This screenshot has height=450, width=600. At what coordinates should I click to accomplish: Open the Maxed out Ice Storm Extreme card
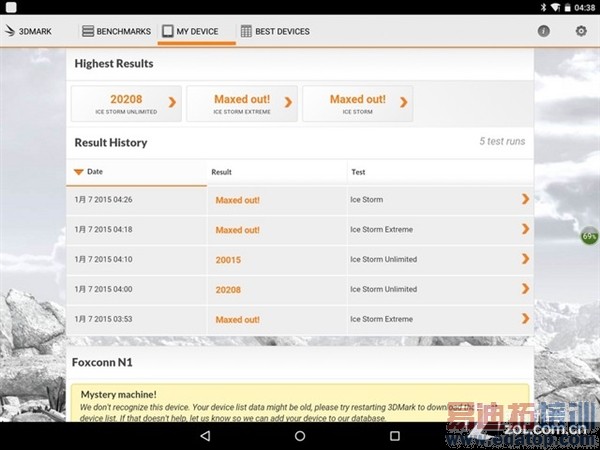click(x=242, y=104)
